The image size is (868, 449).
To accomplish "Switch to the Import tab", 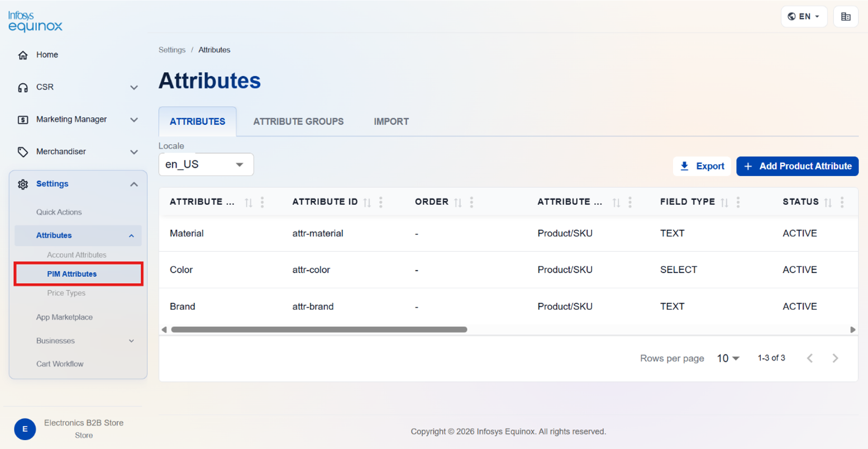I will 391,121.
